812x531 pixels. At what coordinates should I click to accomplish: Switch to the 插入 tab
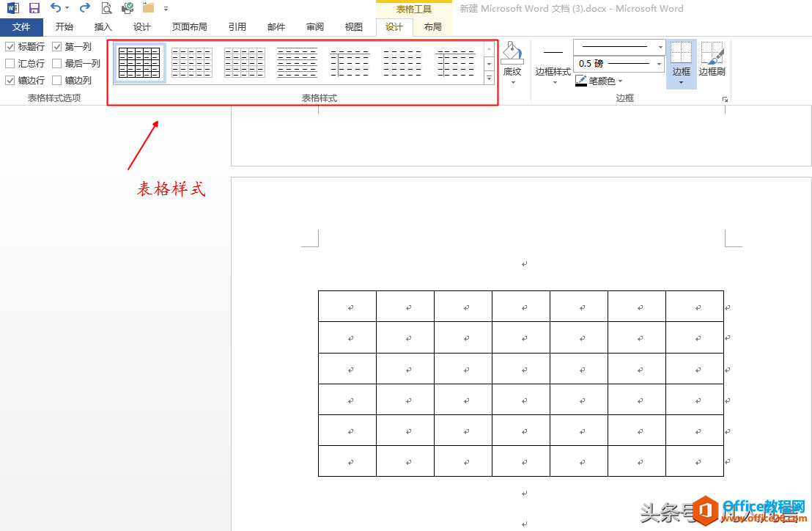103,27
